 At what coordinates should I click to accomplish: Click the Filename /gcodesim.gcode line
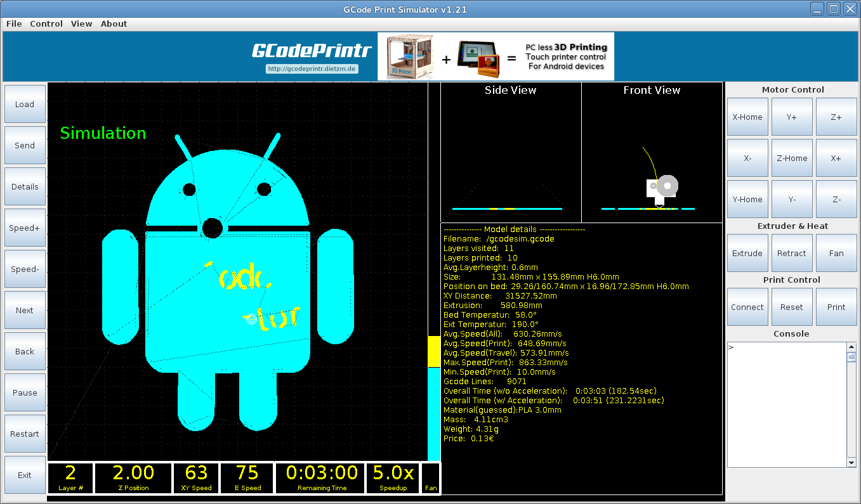[x=499, y=239]
